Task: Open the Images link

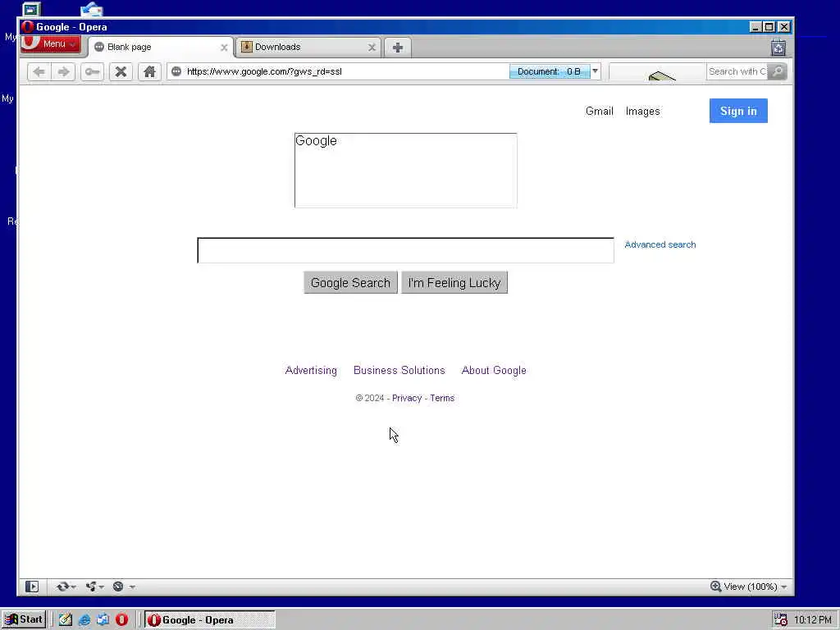Action: [643, 112]
